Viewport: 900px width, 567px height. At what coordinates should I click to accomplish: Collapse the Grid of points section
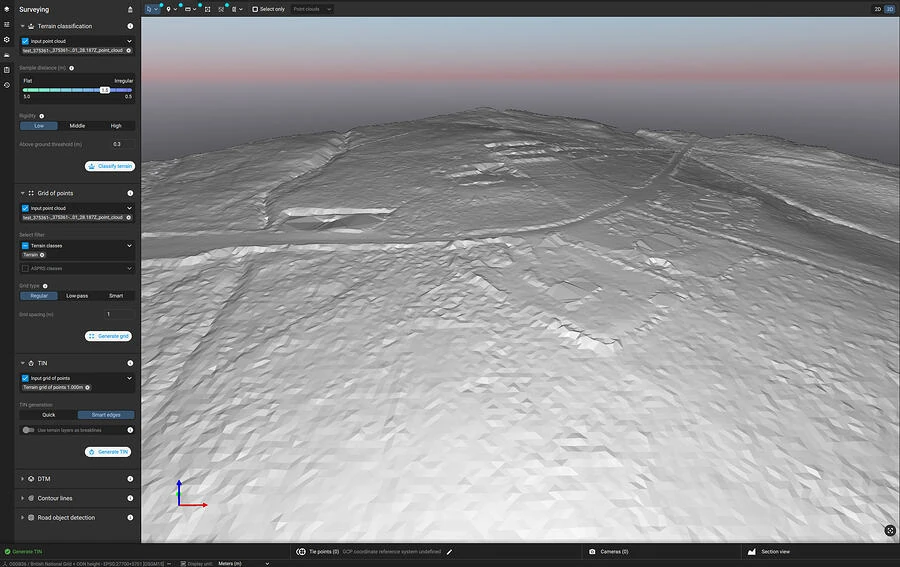coord(22,193)
